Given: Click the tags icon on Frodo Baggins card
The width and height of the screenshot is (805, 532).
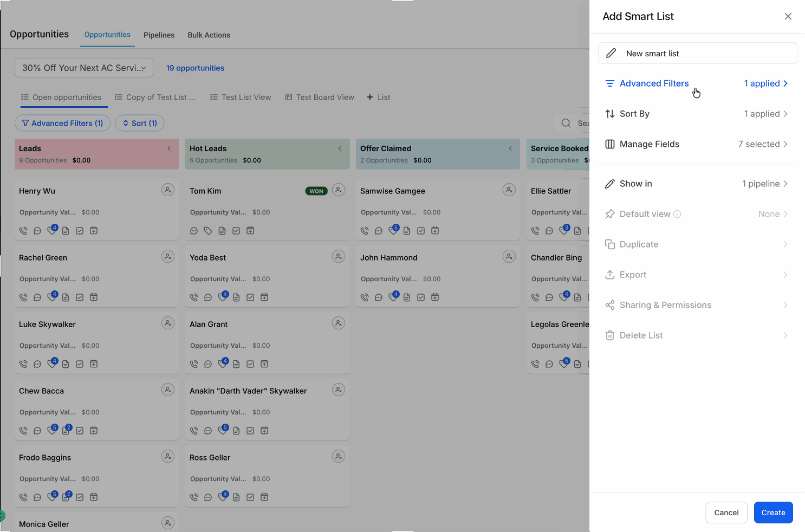Looking at the screenshot, I should (52, 496).
